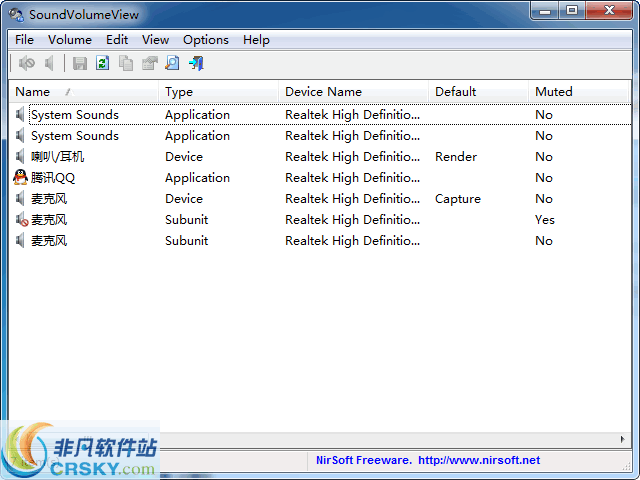Viewport: 640px width, 480px height.
Task: Click the No cell in the Capture row
Action: [544, 199]
